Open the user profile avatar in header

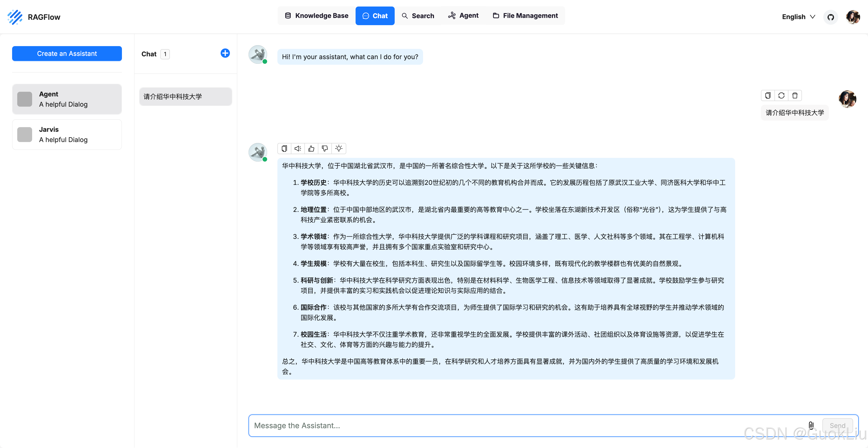[x=853, y=17]
